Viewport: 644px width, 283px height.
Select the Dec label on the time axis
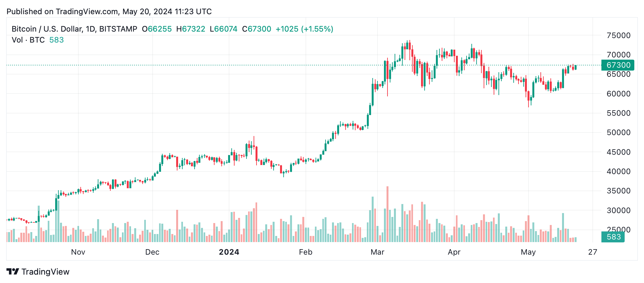point(152,252)
